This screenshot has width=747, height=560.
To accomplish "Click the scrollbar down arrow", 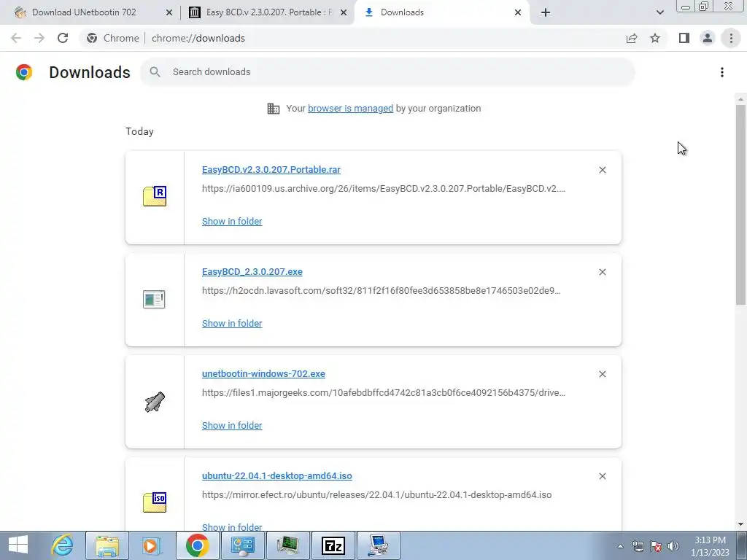I will 740,524.
